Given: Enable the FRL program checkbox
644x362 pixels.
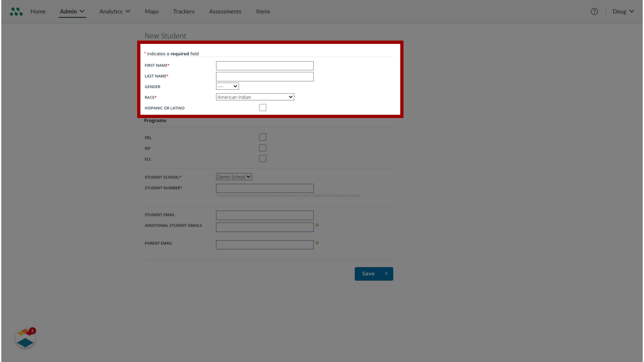Looking at the screenshot, I should pyautogui.click(x=263, y=137).
